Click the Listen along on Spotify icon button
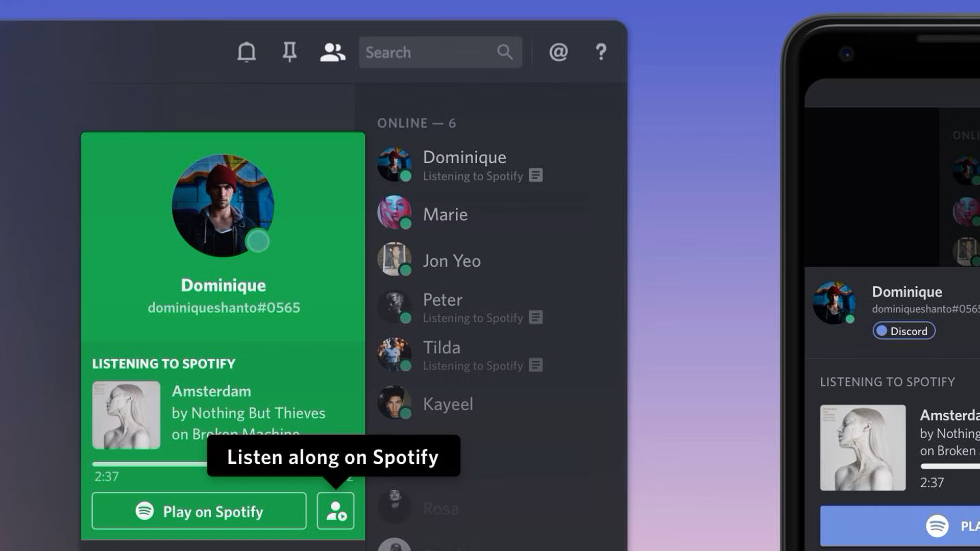Image resolution: width=980 pixels, height=551 pixels. click(x=335, y=511)
